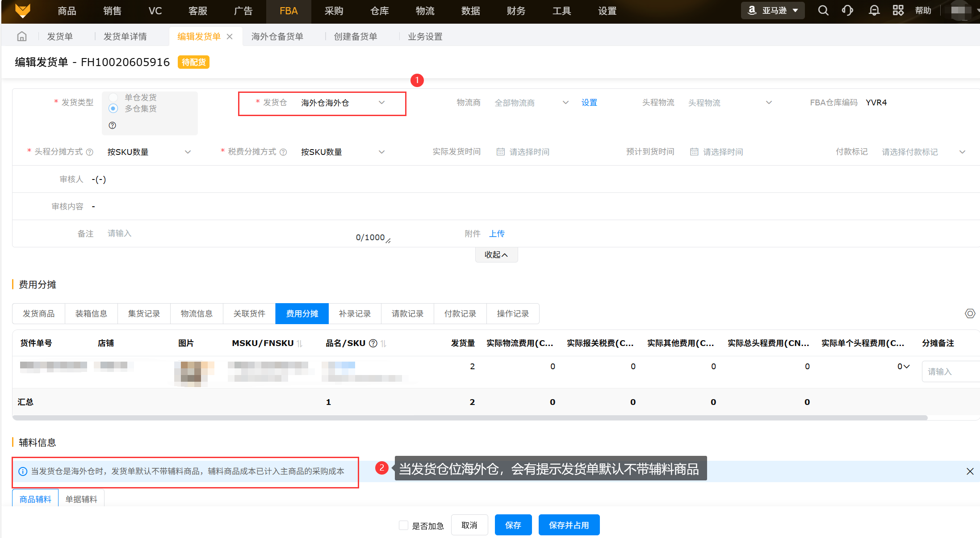The width and height of the screenshot is (980, 538).
Task: Open table column settings gear icon
Action: [x=970, y=313]
